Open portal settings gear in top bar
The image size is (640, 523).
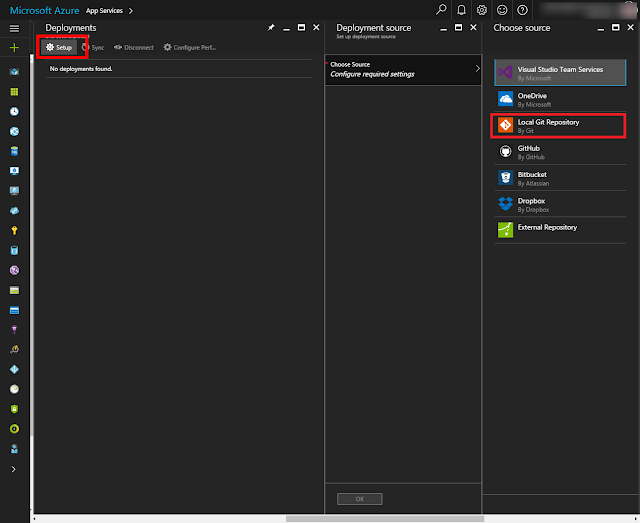click(x=482, y=10)
